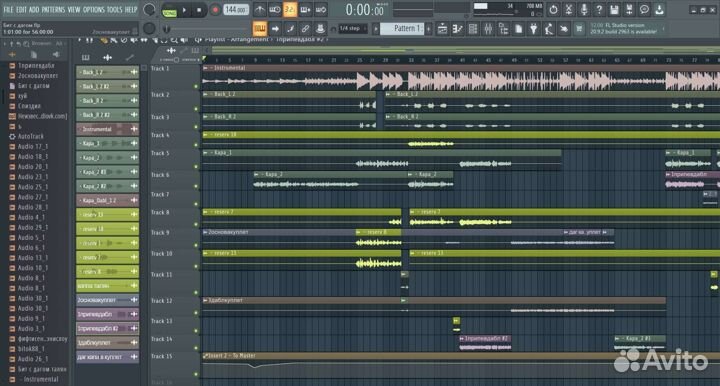Open the Piano roll view icon
Image resolution: width=720 pixels, height=386 pixels.
pos(457,29)
